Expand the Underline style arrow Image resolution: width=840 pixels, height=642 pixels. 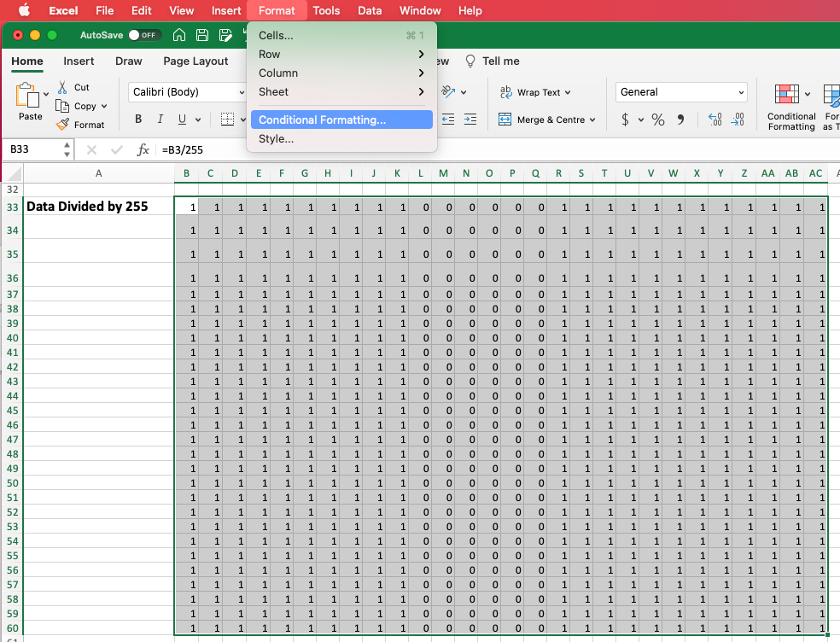[198, 120]
